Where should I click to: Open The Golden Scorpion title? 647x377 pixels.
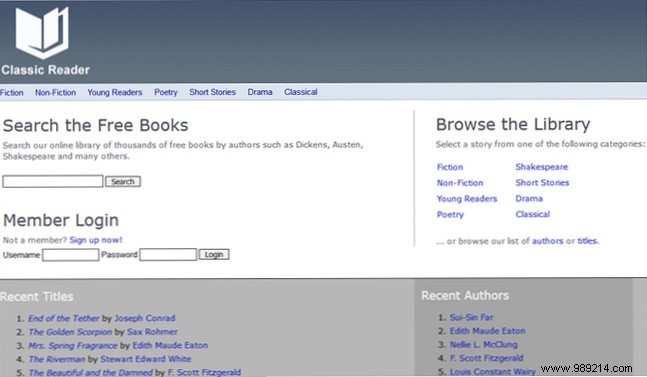tap(70, 332)
